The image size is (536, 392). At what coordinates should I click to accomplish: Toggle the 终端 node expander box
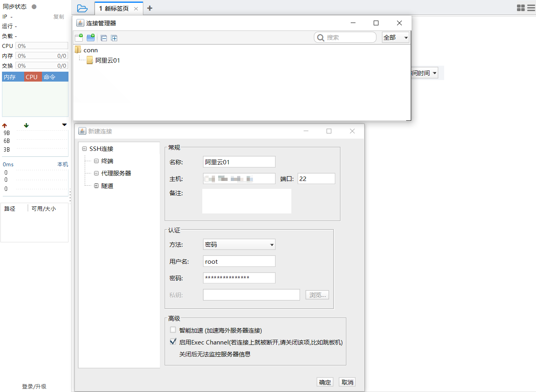coord(96,161)
